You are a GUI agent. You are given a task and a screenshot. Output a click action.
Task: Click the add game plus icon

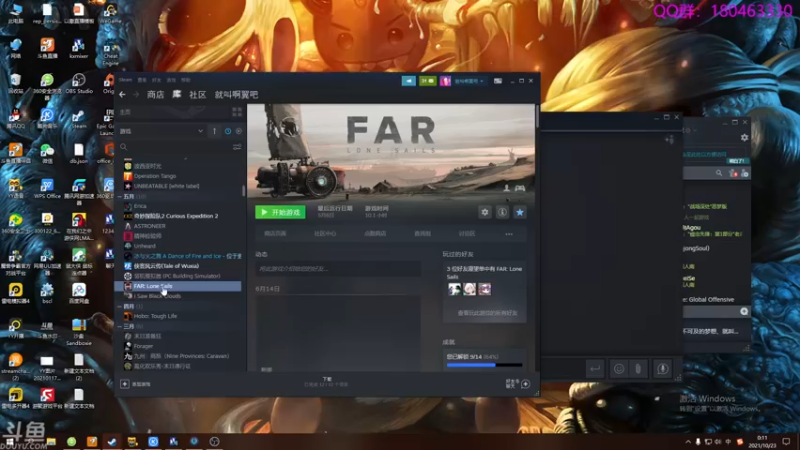(124, 384)
